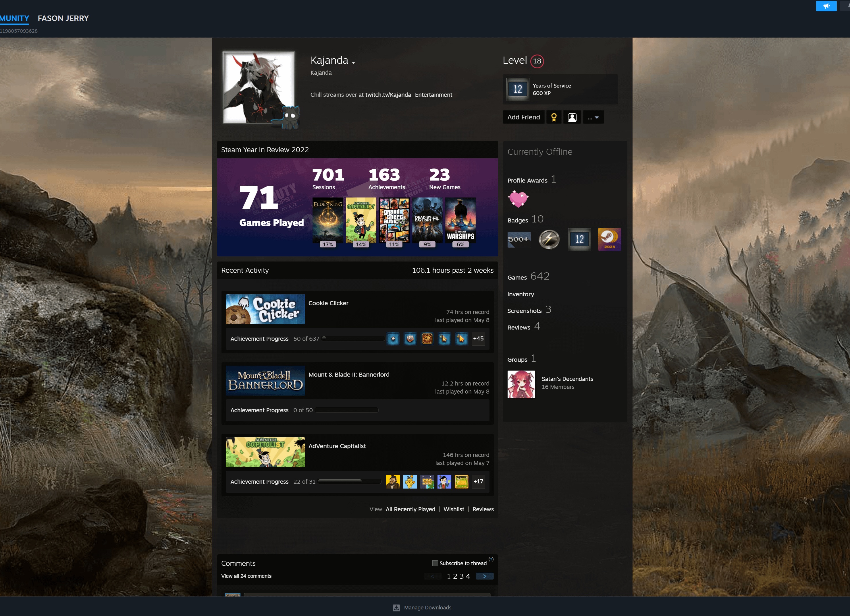850x616 pixels.
Task: Open the pink heart profile award
Action: (518, 198)
